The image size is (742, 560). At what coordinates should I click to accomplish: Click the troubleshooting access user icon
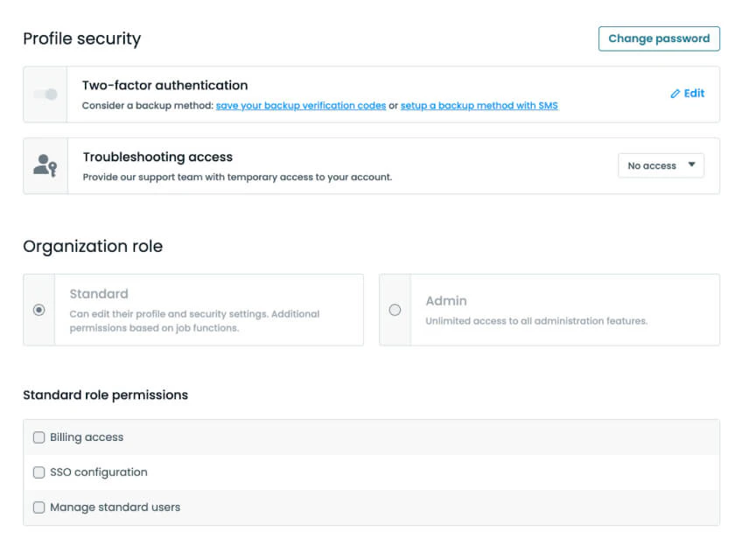pos(45,164)
